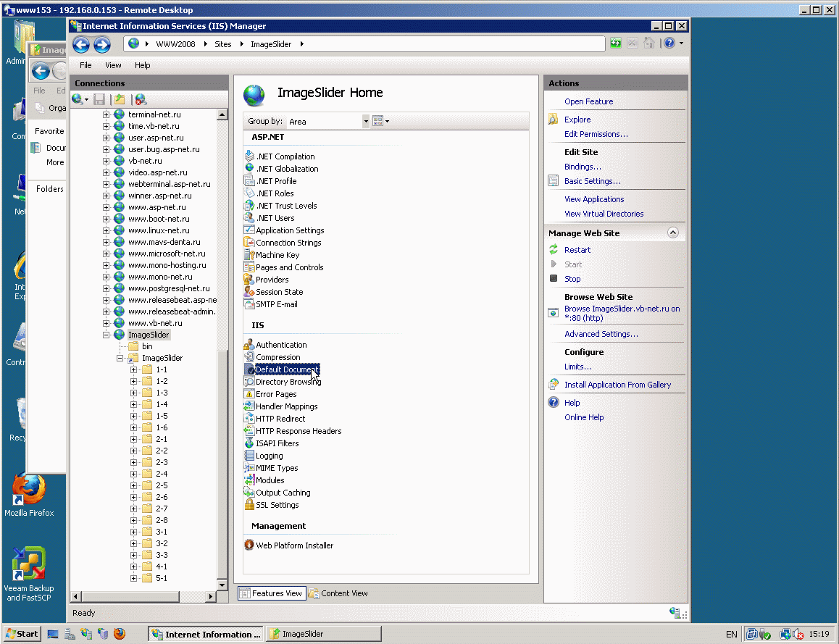The width and height of the screenshot is (839, 644).
Task: Expand the 1-1 folder node
Action: (x=134, y=369)
